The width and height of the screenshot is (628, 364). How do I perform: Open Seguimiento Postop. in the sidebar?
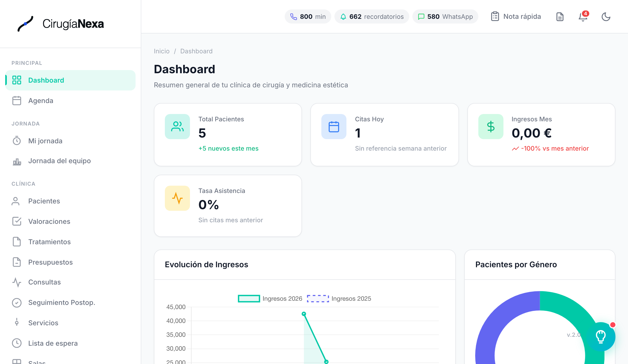pos(70,303)
